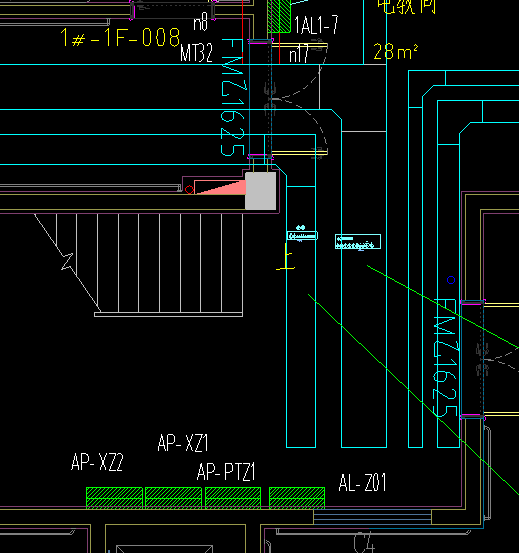Click the small red circle symbol
This screenshot has width=519, height=553.
click(189, 190)
